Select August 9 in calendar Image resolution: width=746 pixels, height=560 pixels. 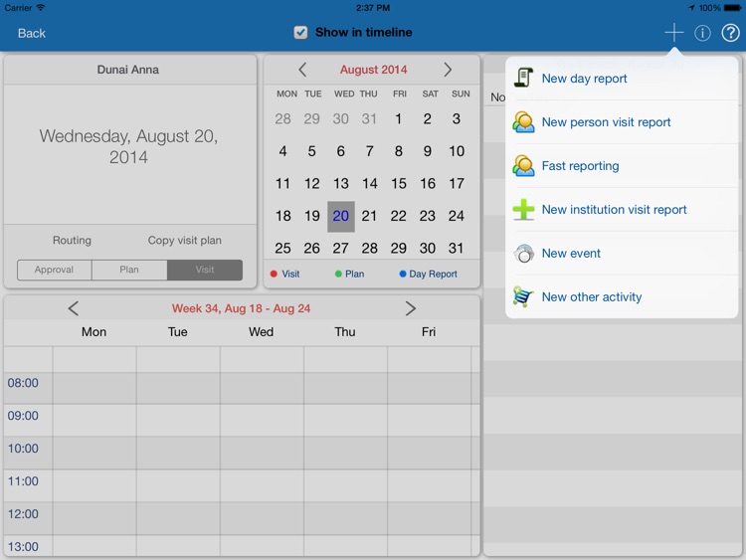tap(428, 151)
